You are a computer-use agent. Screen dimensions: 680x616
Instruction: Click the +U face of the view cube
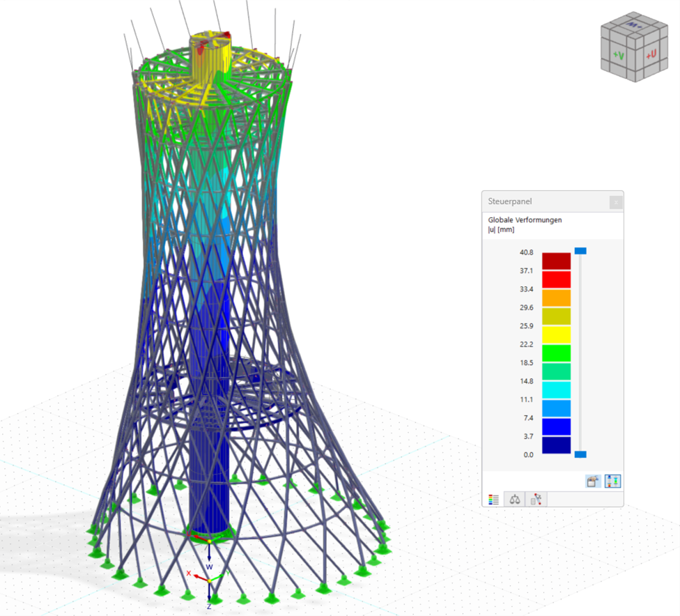click(649, 54)
